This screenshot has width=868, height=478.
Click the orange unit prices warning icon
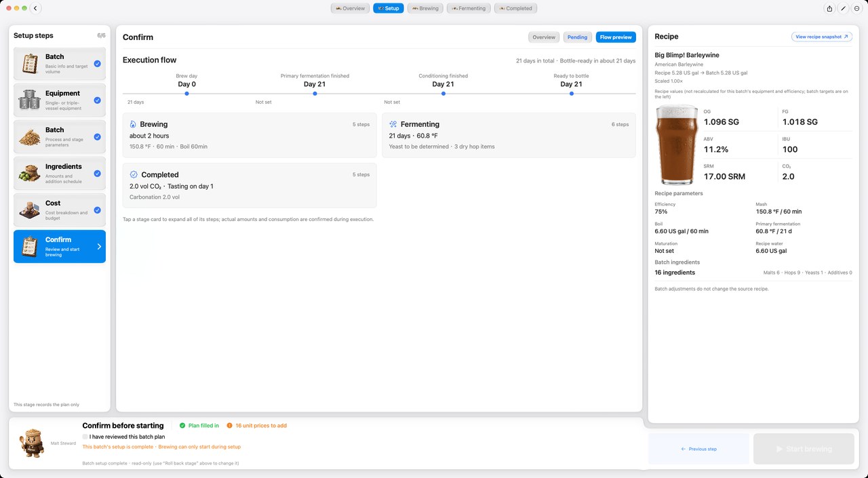click(229, 426)
